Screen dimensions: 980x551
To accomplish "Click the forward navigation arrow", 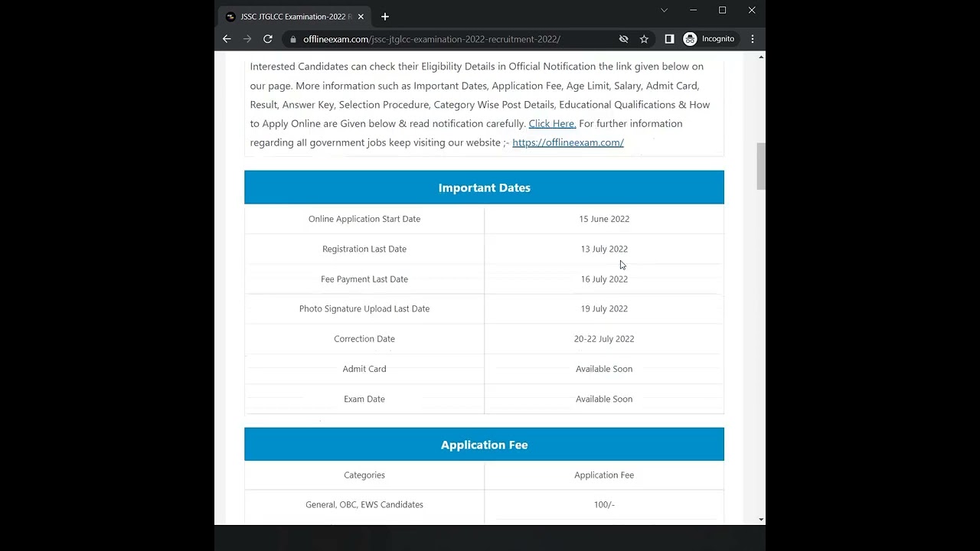I will click(247, 39).
